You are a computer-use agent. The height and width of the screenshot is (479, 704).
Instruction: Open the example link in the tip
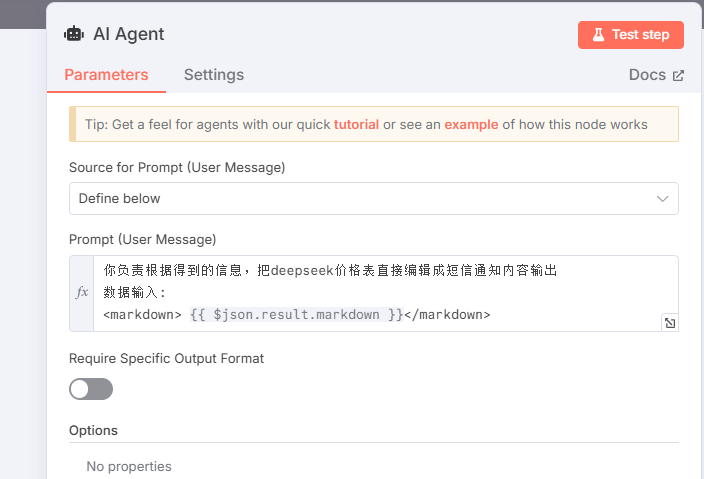click(x=471, y=125)
